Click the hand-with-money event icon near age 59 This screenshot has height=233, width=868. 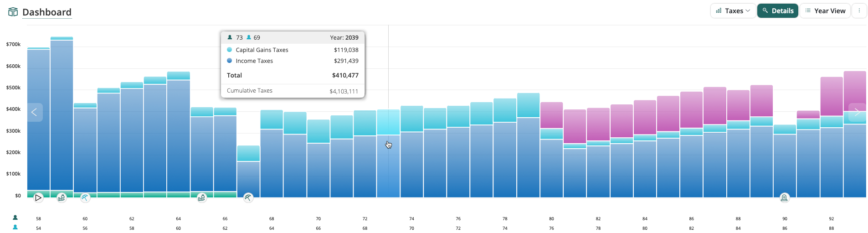click(62, 197)
